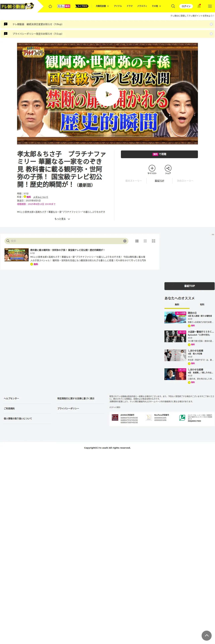This screenshot has height=644, width=215.
Task: Open the ご利用規約 footer link
Action: pos(9,408)
